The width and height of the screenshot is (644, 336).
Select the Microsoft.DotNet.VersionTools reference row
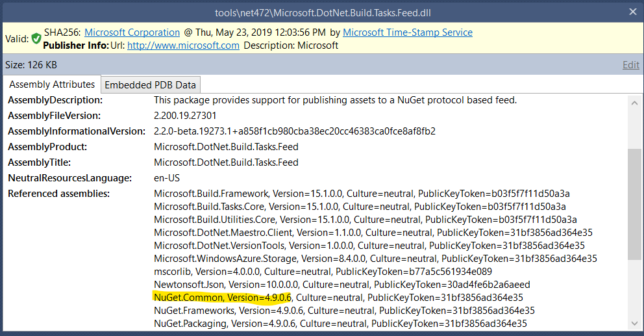pyautogui.click(x=369, y=246)
